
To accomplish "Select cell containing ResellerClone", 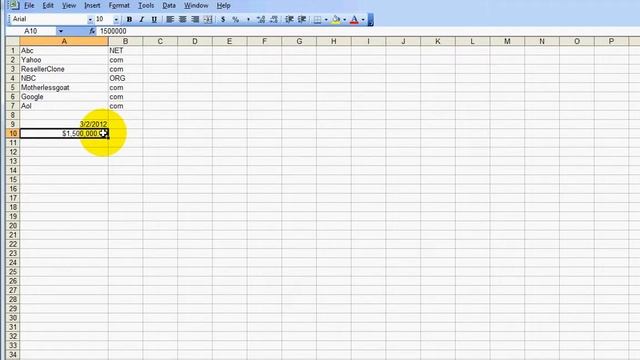I will tap(64, 69).
